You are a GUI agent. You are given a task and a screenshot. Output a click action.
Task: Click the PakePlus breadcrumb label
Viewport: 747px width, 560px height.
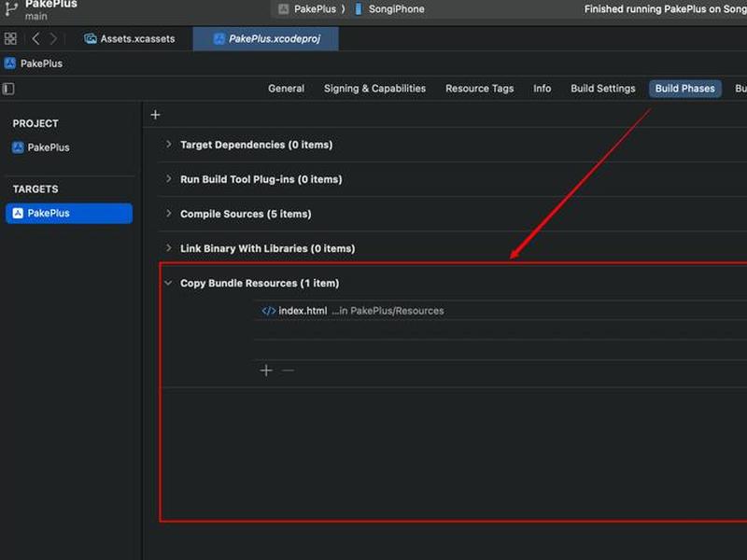click(41, 63)
